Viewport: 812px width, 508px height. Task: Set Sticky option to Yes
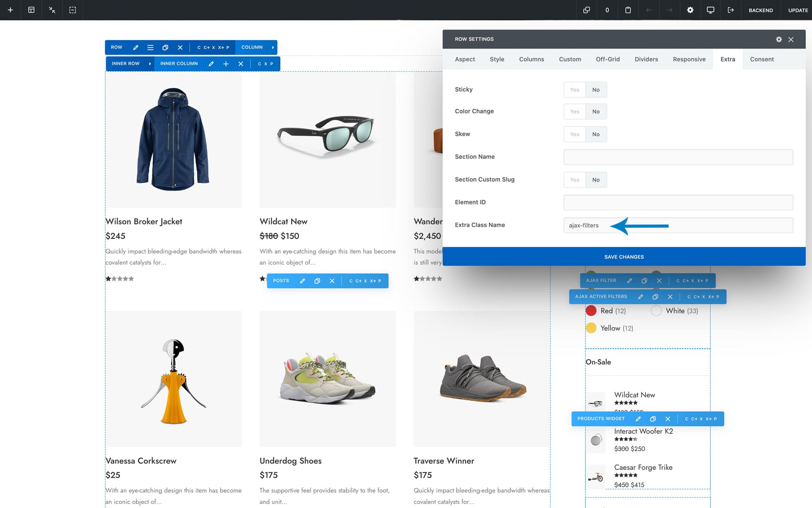pyautogui.click(x=574, y=90)
